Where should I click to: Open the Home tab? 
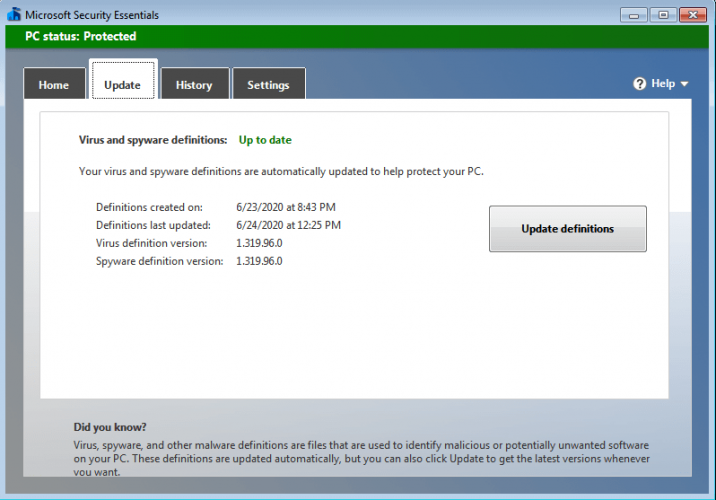(54, 84)
